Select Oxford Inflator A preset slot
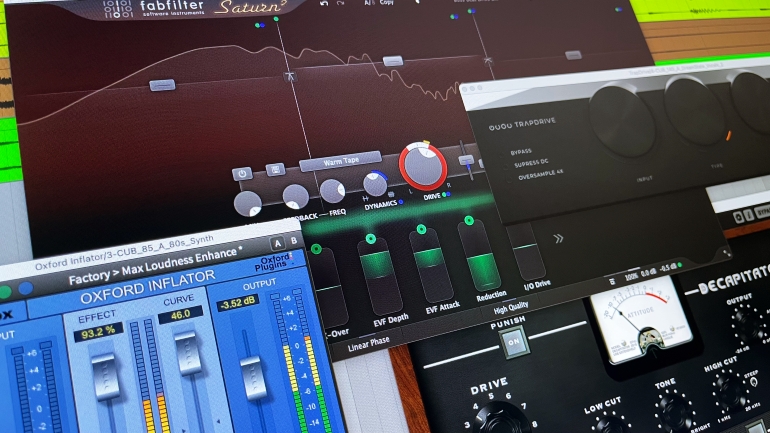The height and width of the screenshot is (433, 770). 277,244
